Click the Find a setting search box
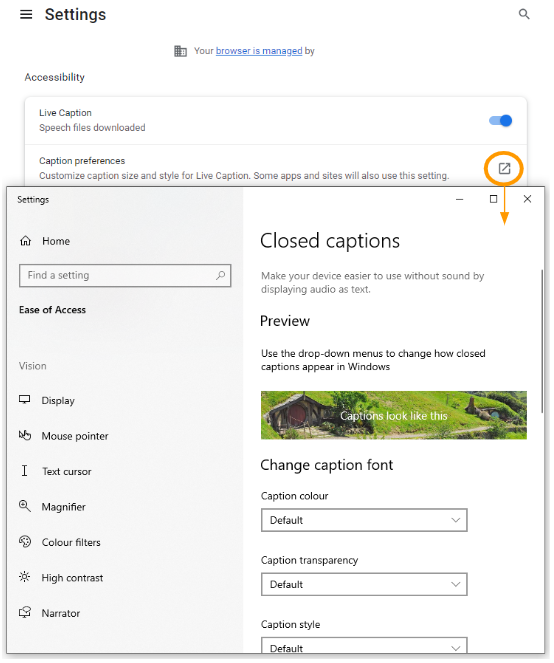 tap(125, 276)
